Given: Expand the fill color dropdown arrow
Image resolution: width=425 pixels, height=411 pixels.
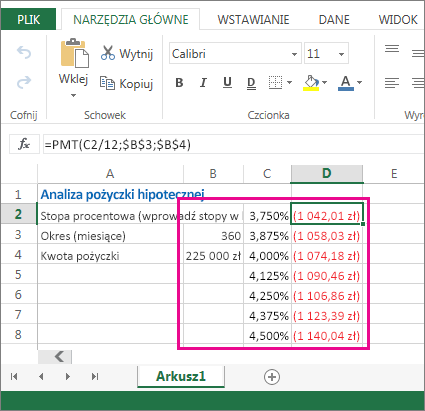Looking at the screenshot, I should click(x=325, y=82).
